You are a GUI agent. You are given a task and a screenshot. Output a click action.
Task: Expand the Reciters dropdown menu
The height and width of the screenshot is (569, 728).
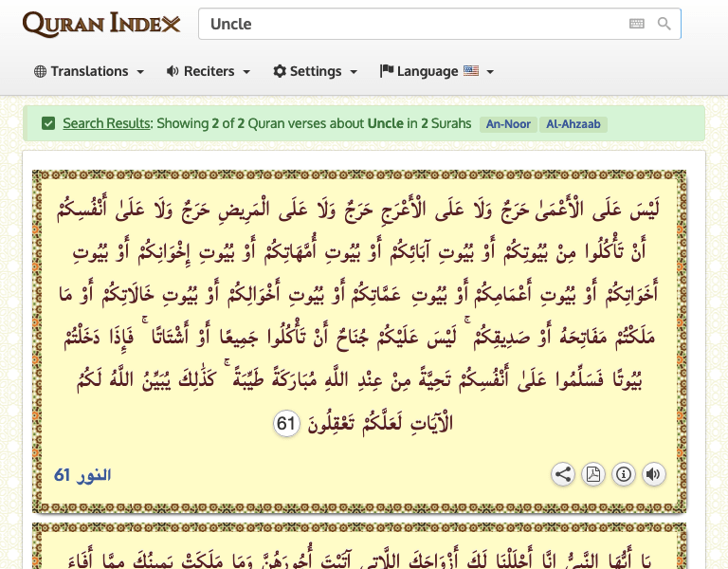coord(209,71)
